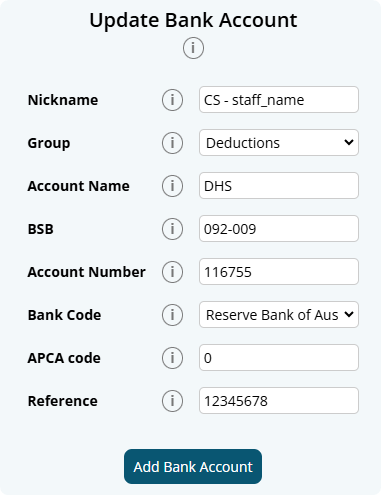The width and height of the screenshot is (381, 495).
Task: Click the Reference info icon
Action: [172, 401]
